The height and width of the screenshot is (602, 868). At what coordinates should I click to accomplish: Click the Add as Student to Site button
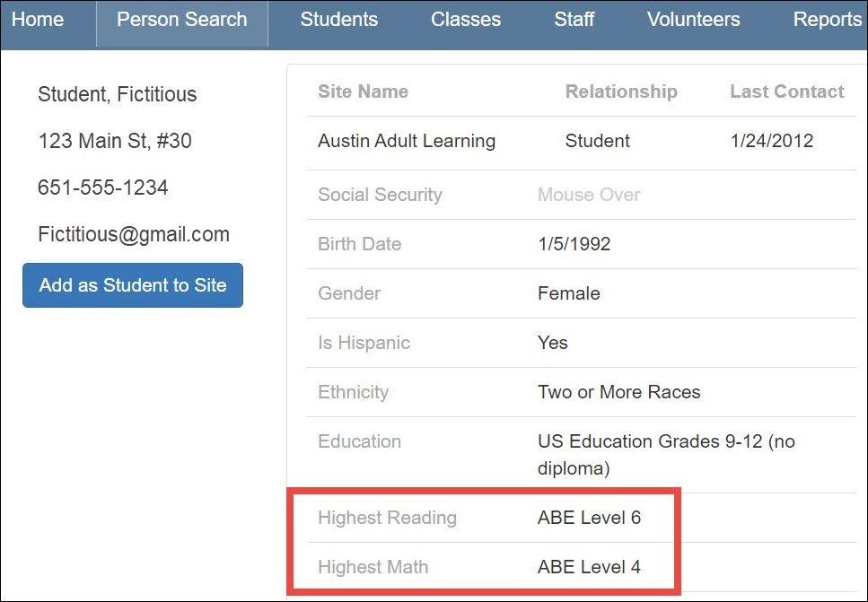coord(132,284)
